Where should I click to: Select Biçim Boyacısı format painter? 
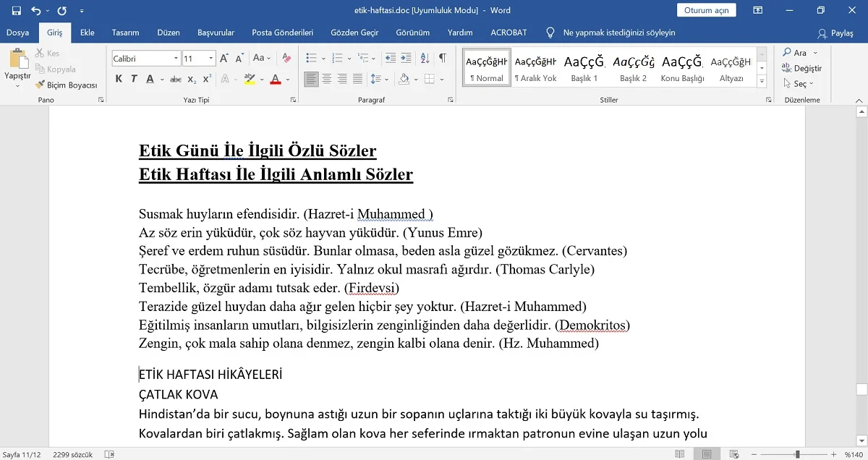(66, 85)
